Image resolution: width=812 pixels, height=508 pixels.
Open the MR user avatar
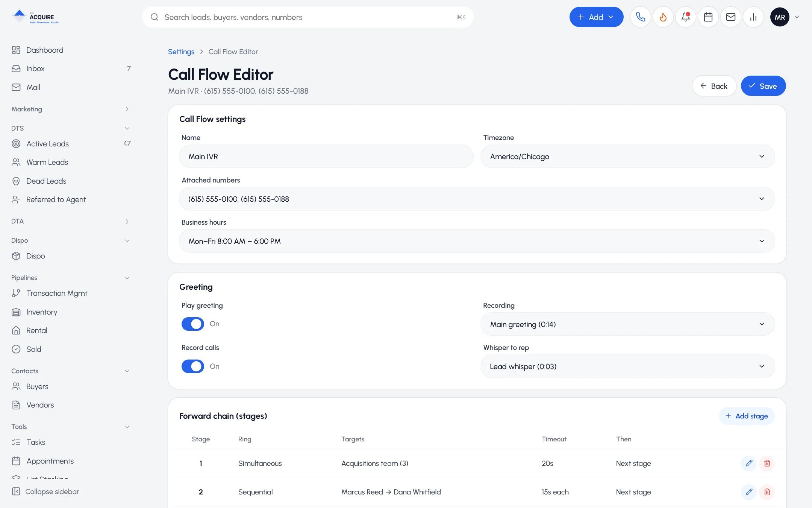[x=780, y=17]
